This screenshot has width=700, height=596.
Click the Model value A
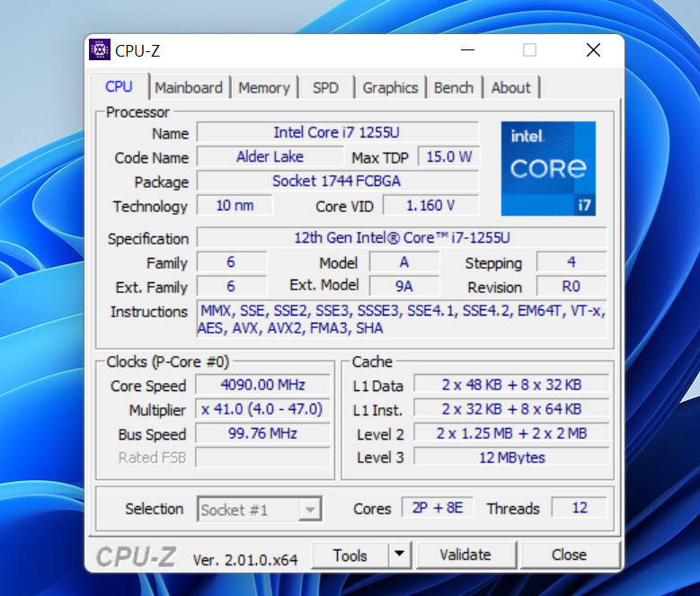click(x=404, y=262)
